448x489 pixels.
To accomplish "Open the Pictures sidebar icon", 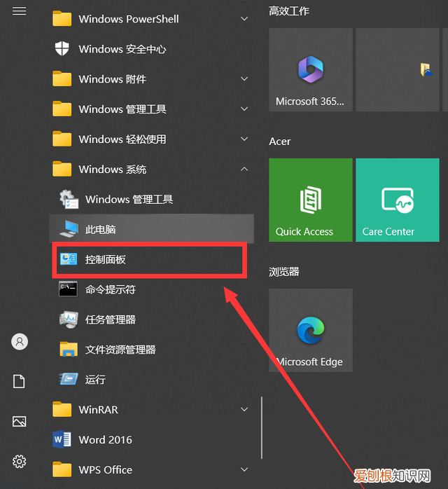I will (19, 421).
